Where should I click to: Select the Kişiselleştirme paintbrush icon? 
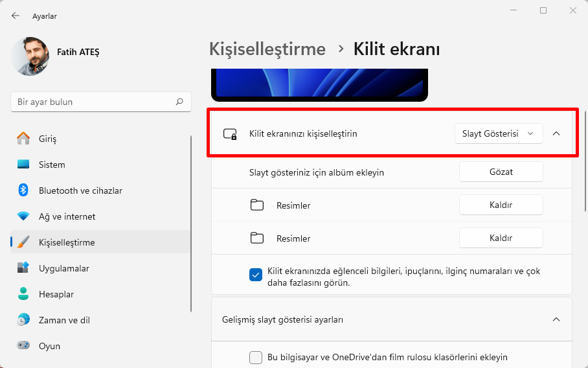point(23,242)
